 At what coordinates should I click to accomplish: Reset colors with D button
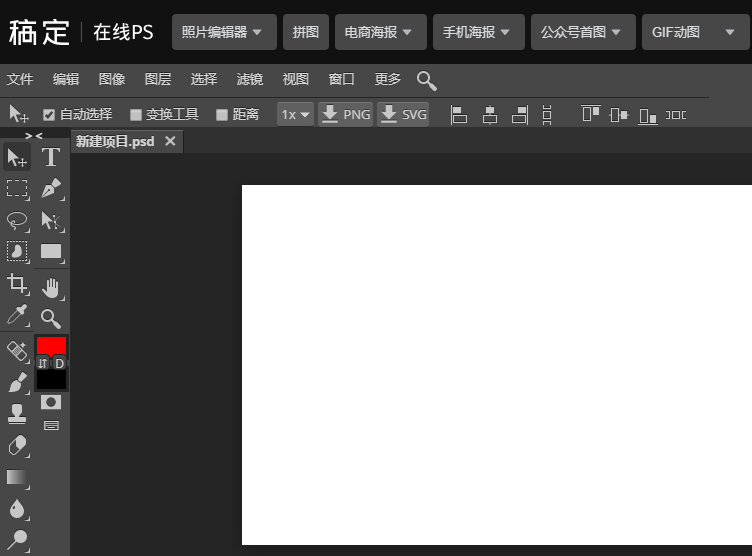coord(59,363)
